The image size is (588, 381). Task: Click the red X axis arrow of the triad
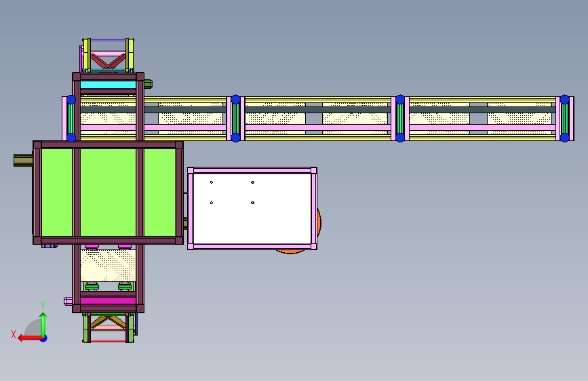pos(29,338)
